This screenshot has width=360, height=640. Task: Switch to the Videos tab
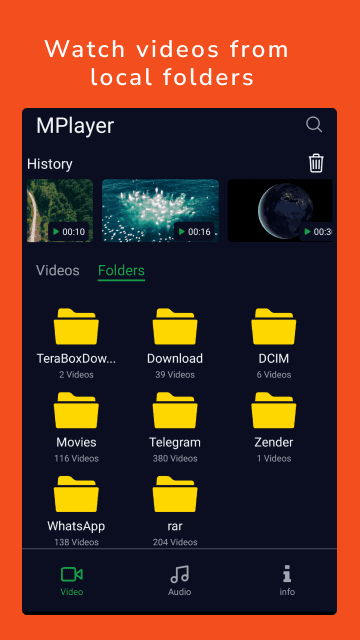[58, 271]
